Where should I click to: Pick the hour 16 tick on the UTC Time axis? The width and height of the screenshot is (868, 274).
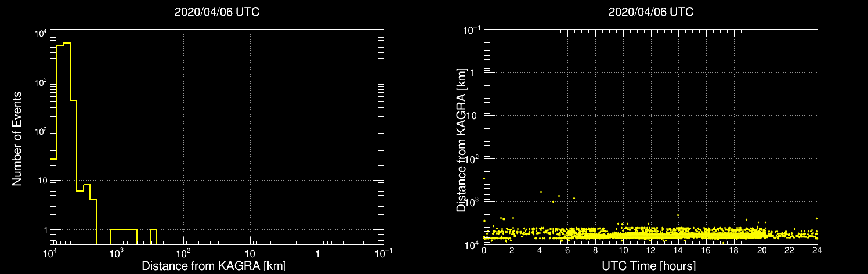tap(706, 250)
